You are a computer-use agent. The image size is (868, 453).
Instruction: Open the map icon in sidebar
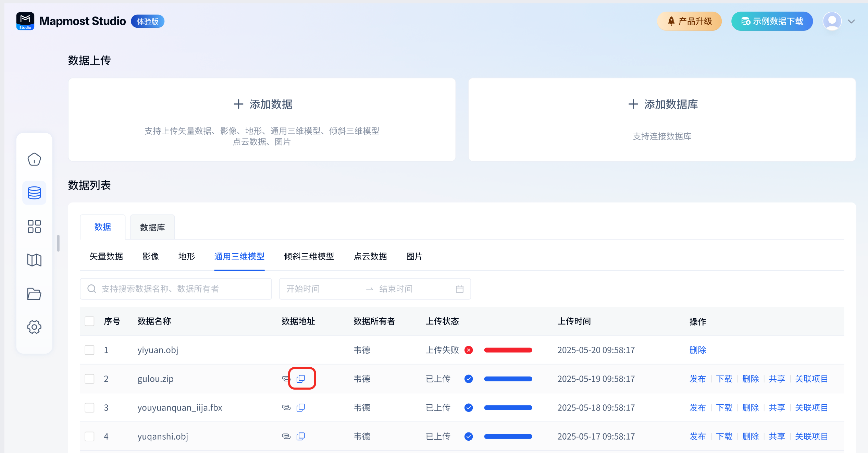coord(34,260)
